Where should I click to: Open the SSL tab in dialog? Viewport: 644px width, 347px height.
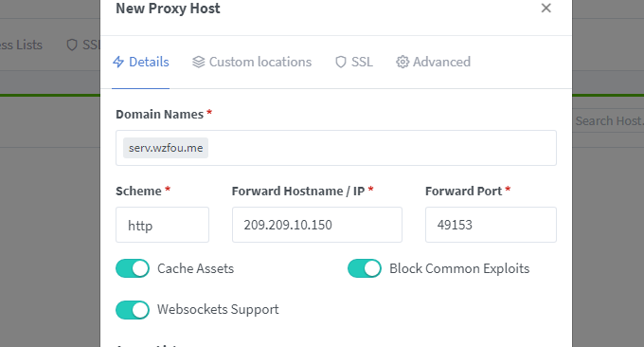click(x=353, y=62)
